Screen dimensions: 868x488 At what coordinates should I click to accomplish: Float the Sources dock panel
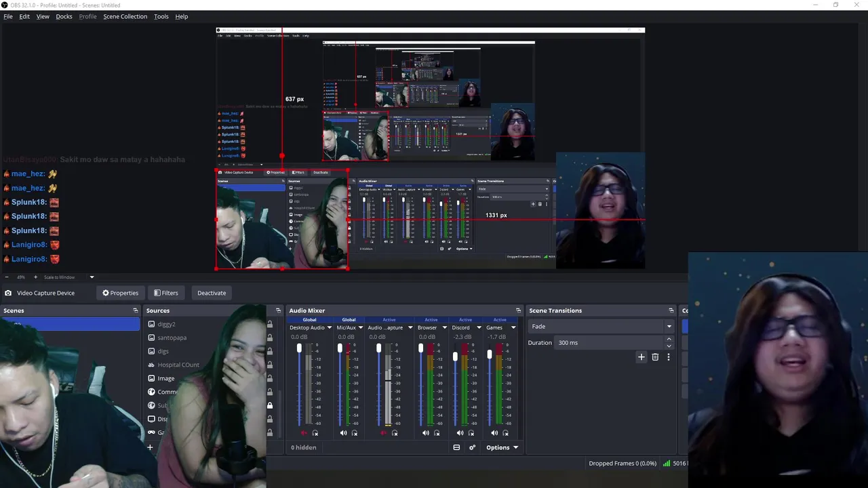pos(278,310)
